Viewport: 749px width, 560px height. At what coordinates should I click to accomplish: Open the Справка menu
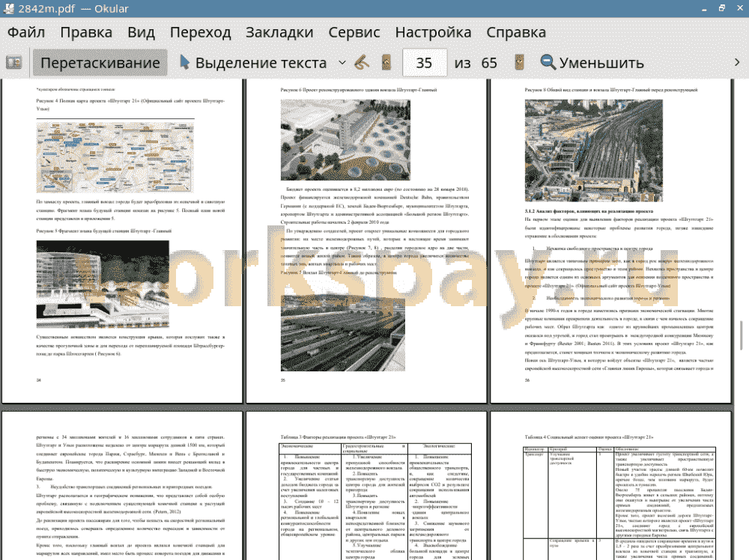click(516, 32)
